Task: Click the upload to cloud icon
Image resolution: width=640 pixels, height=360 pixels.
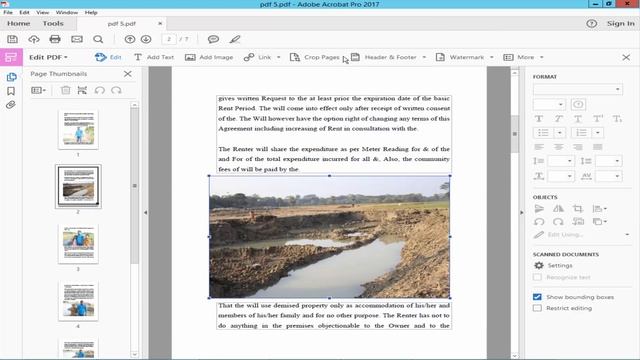Action: [x=34, y=39]
